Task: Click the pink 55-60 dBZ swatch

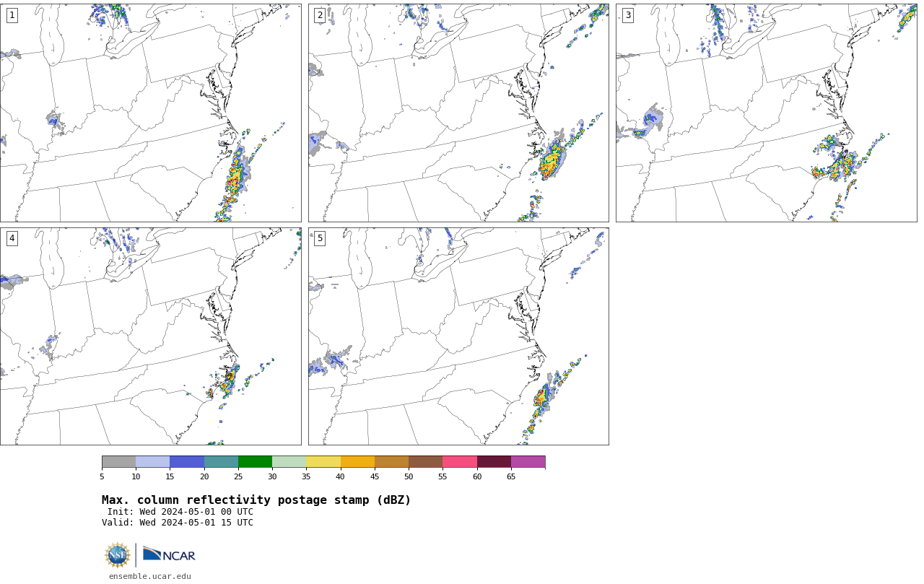Action: pos(460,462)
